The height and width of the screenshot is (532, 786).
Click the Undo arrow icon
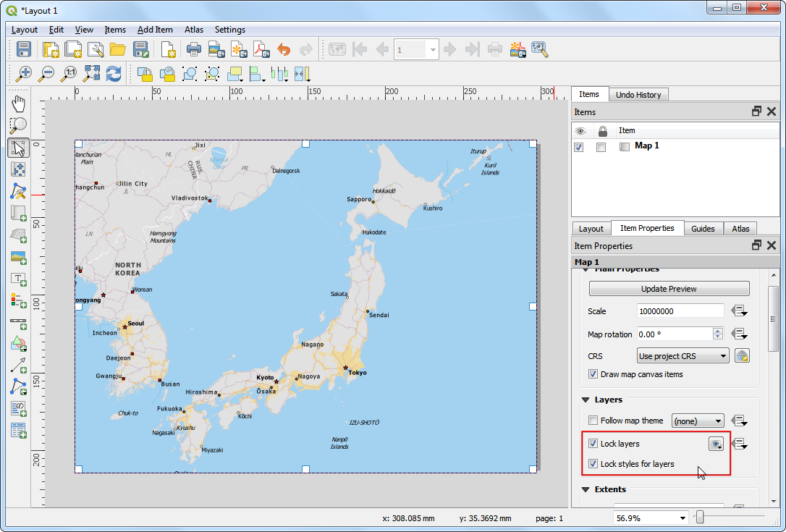(284, 49)
